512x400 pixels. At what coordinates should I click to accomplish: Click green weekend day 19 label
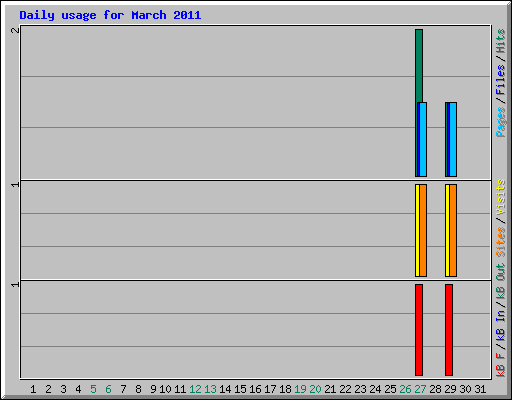coord(300,389)
